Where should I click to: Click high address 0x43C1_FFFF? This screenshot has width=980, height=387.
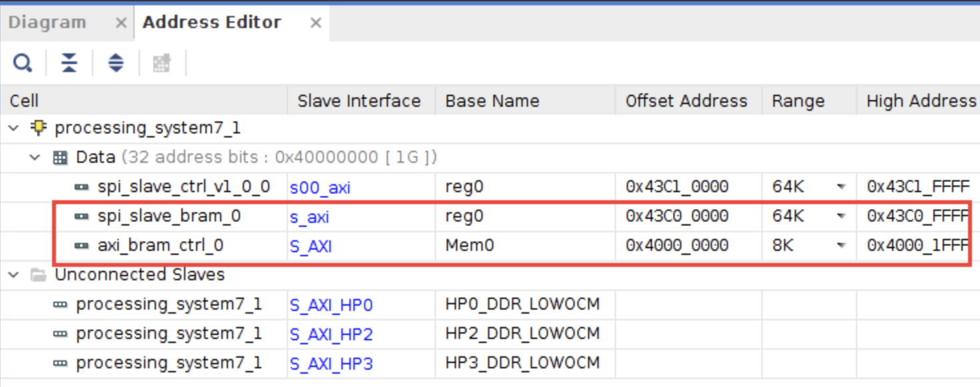918,187
